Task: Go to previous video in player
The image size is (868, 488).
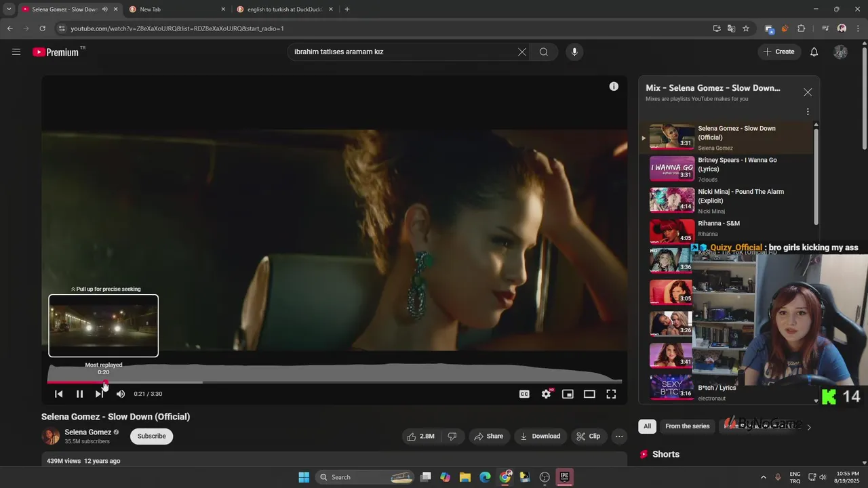Action: click(59, 394)
